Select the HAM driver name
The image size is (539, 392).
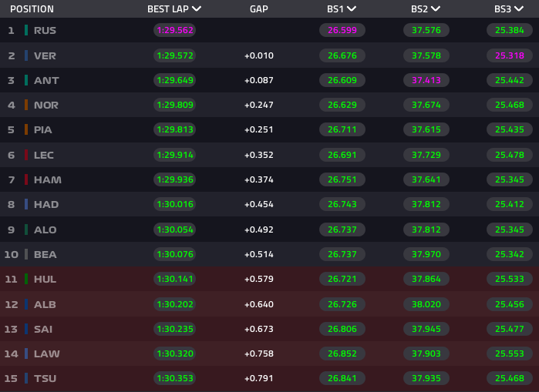click(x=47, y=179)
